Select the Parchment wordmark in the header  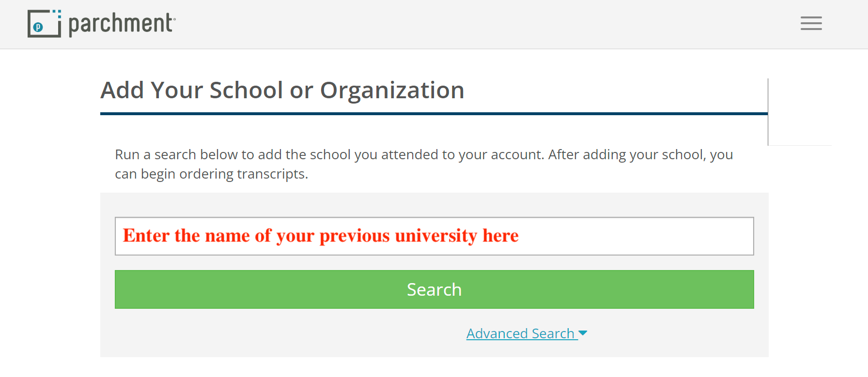click(x=121, y=23)
